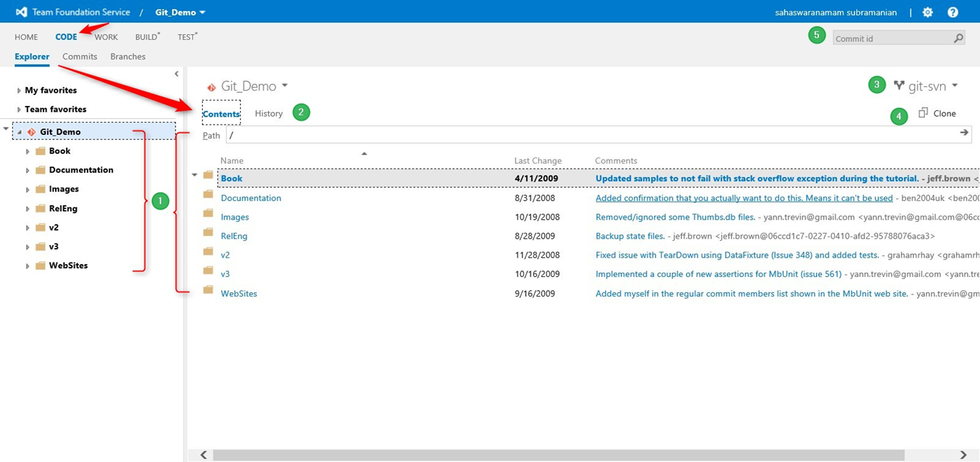Collapse the left pane with arrow icon
Screen dimensions: 980x462
pos(176,74)
